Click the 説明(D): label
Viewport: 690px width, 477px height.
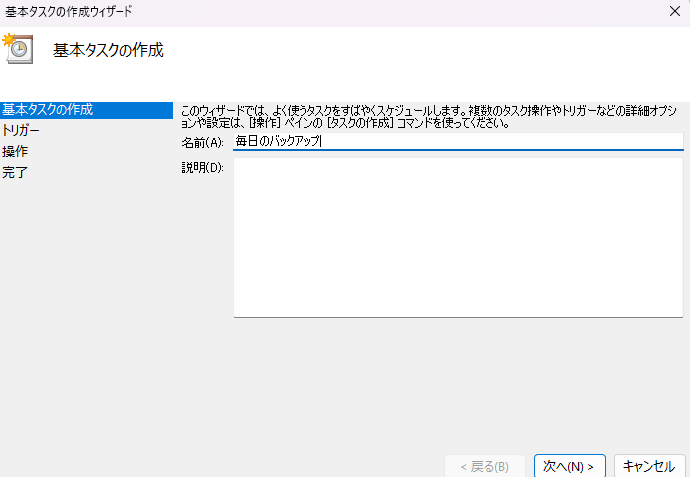click(x=202, y=168)
